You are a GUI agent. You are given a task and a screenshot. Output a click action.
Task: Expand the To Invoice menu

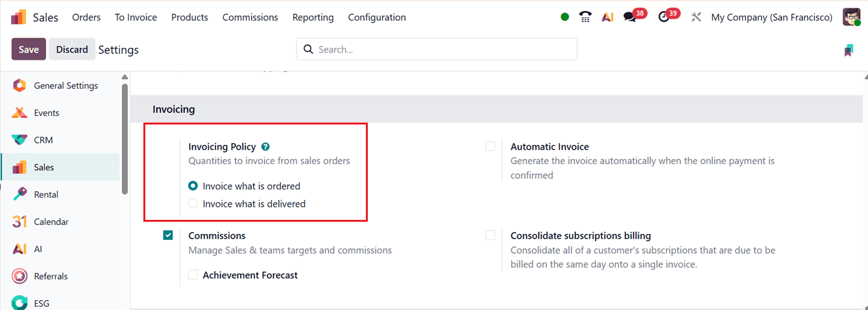point(136,18)
